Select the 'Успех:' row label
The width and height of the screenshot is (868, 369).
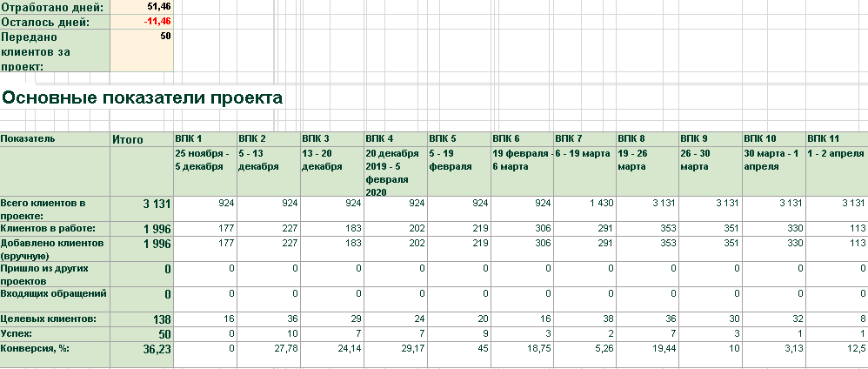click(55, 334)
